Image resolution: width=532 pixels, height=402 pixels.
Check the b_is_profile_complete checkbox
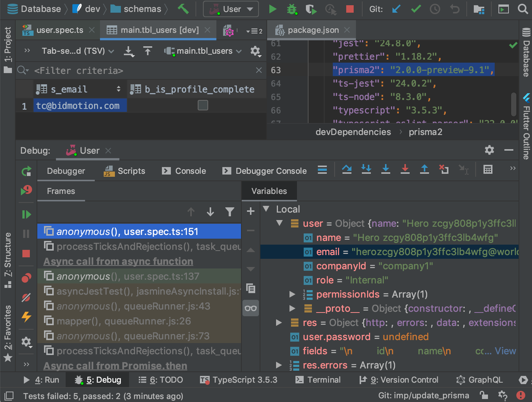(203, 105)
